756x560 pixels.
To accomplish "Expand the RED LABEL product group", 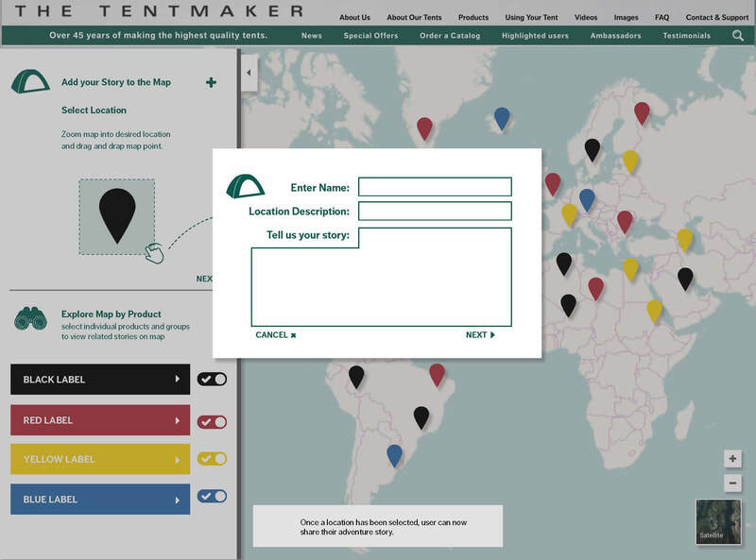I will 100,420.
